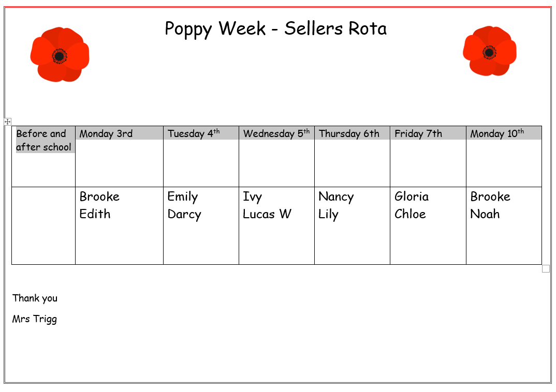Place cursor on Lucas W
This screenshot has width=556, height=392.
pyautogui.click(x=267, y=214)
